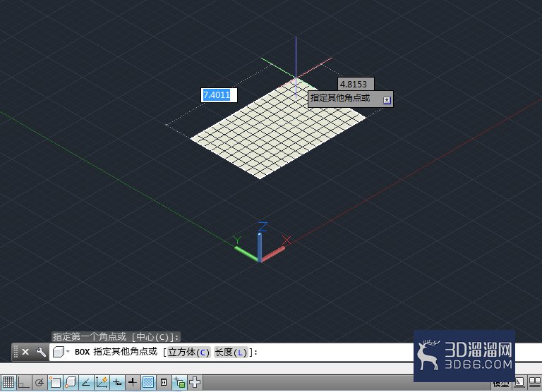Toggle dynamic input status icon
The width and height of the screenshot is (542, 392).
tap(117, 382)
